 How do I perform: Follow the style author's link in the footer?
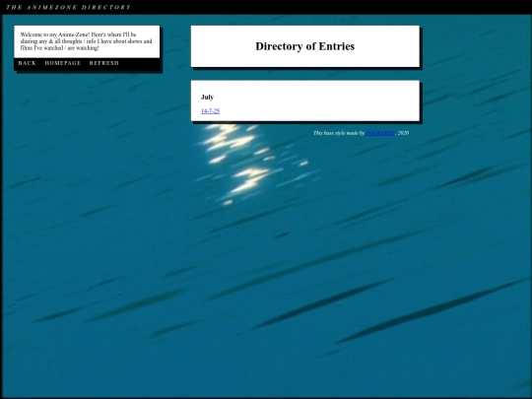pos(380,133)
